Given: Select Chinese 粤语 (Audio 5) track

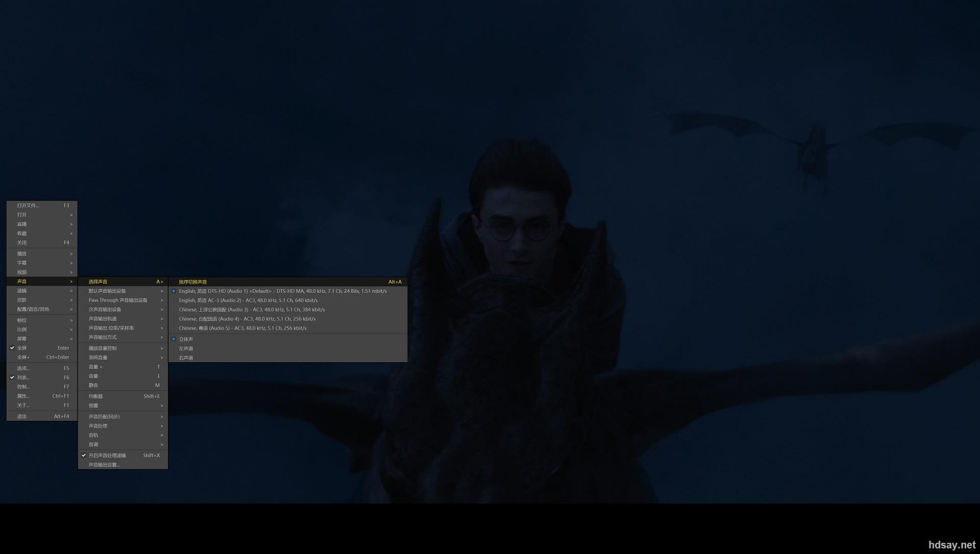Looking at the screenshot, I should [x=288, y=328].
